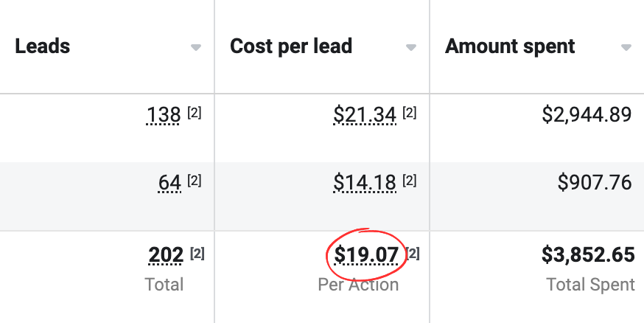This screenshot has height=323, width=644.
Task: Select the Amount spent column header
Action: tap(510, 46)
